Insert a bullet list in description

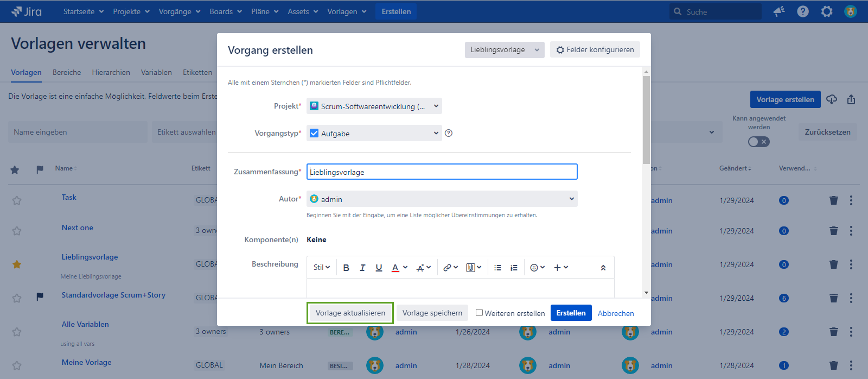coord(497,268)
